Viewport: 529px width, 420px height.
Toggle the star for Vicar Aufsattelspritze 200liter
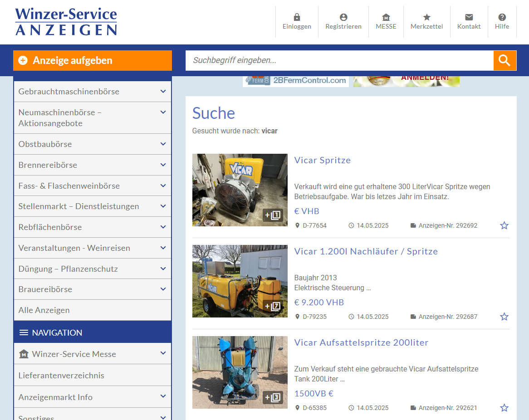coord(504,408)
